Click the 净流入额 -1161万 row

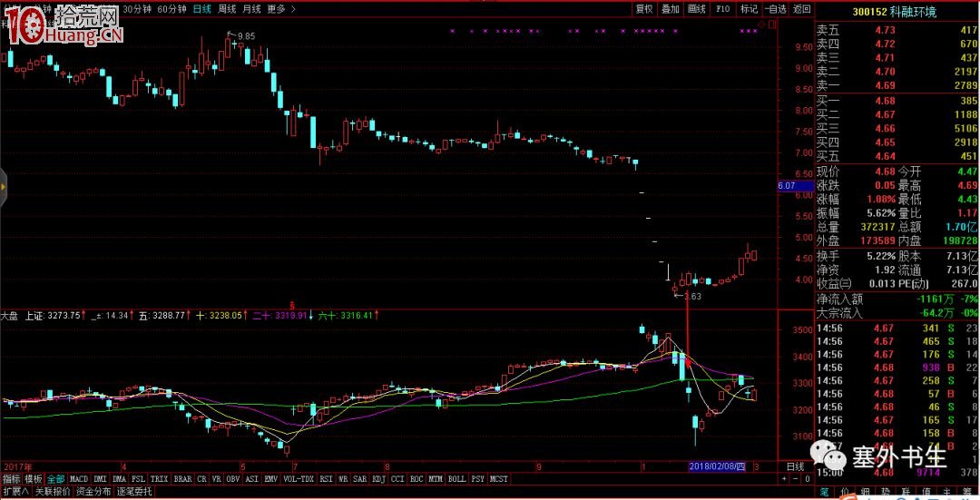[897, 299]
